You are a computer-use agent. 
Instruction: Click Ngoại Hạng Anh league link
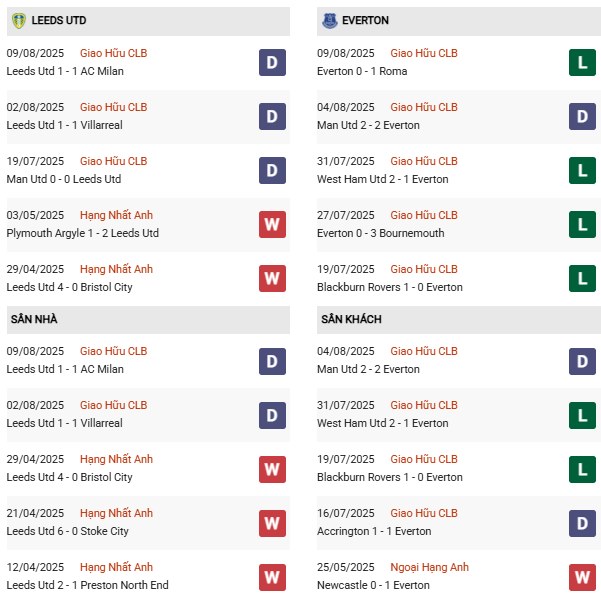(x=429, y=567)
